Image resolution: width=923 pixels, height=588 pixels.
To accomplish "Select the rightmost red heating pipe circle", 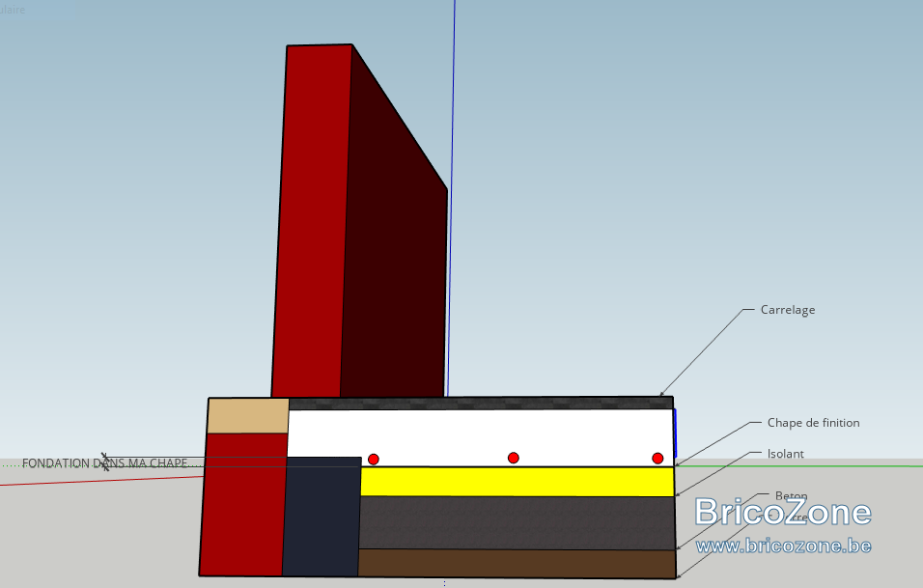I will 657,458.
